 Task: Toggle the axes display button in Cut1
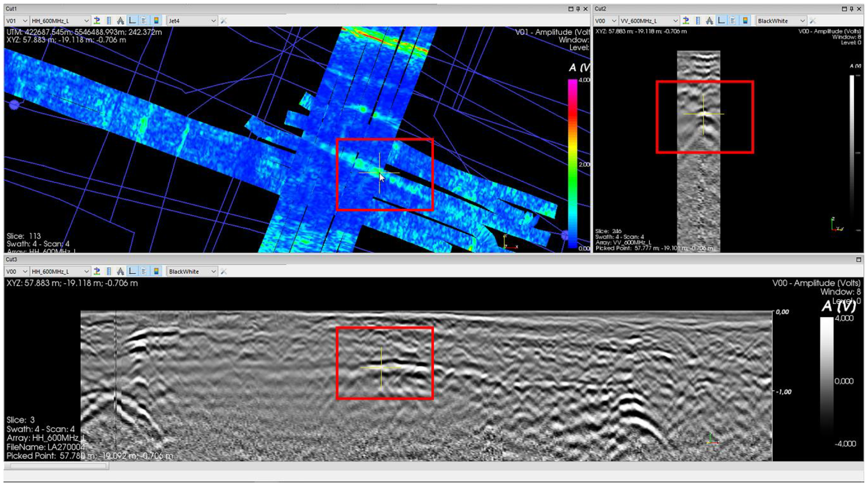coord(132,21)
